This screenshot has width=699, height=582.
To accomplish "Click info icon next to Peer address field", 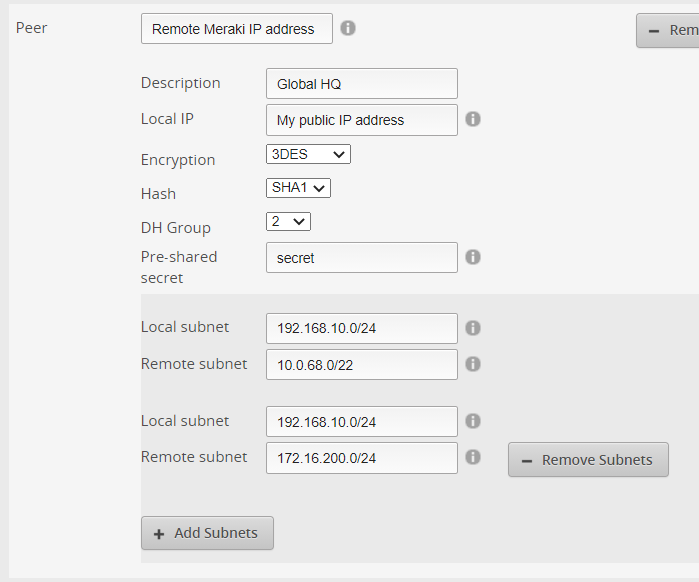I will [x=348, y=28].
